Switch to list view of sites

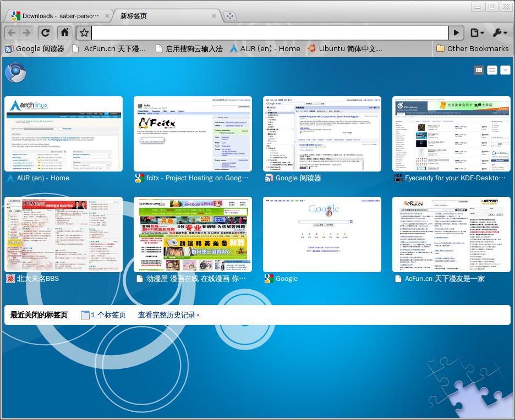[492, 70]
